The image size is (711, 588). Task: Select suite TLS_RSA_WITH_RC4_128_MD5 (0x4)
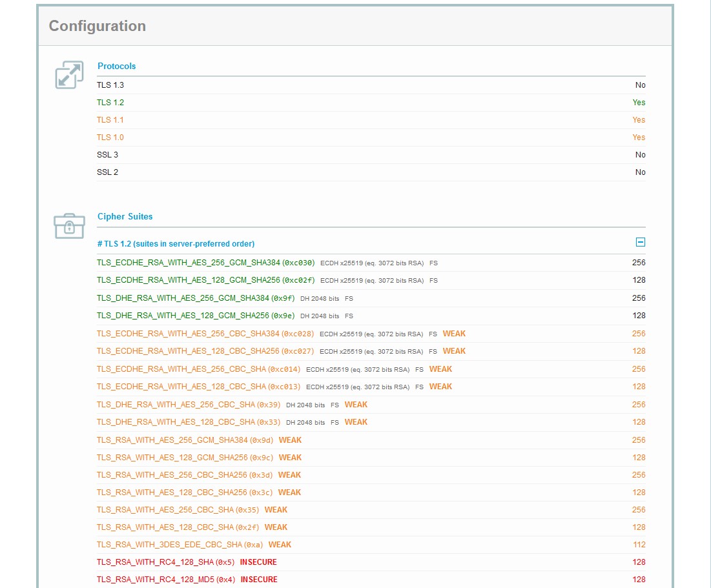[x=166, y=580]
